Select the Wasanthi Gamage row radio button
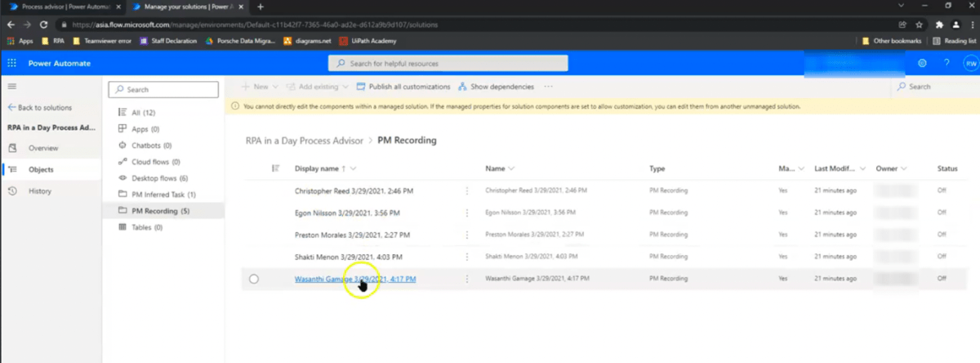The height and width of the screenshot is (363, 980). click(254, 279)
